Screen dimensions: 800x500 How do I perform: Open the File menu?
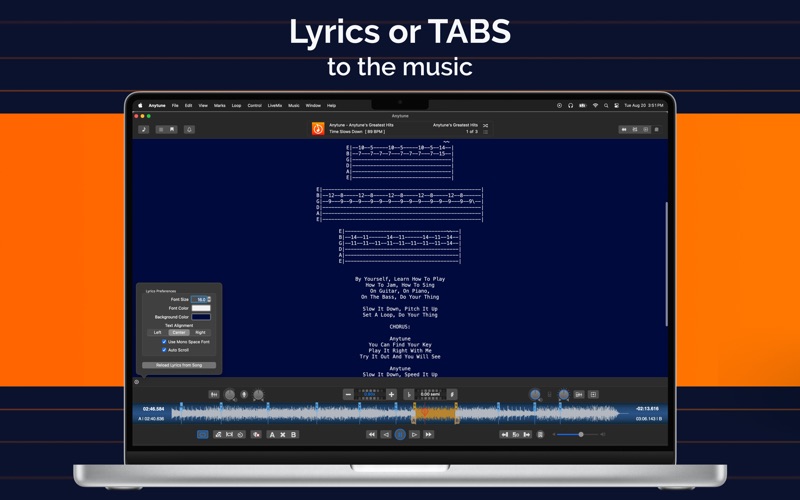[175, 106]
